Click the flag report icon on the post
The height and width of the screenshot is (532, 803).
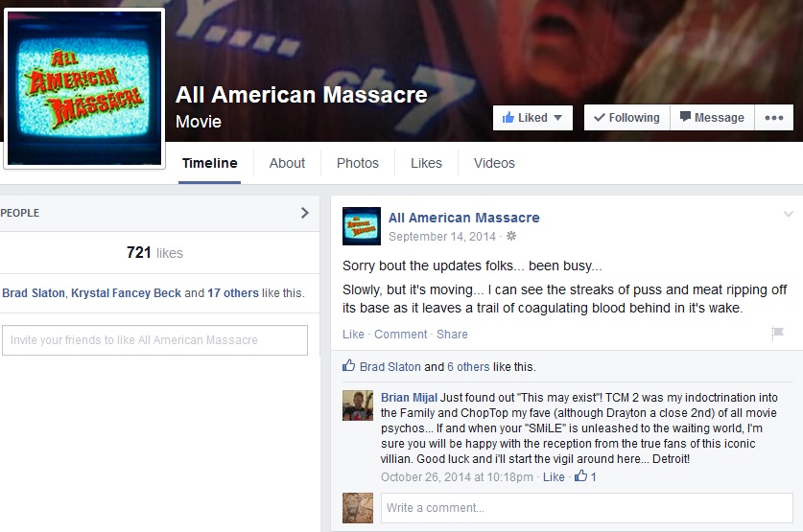tap(777, 333)
